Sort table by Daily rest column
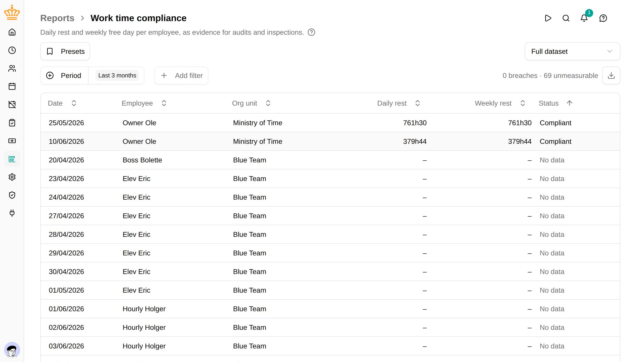 click(398, 103)
